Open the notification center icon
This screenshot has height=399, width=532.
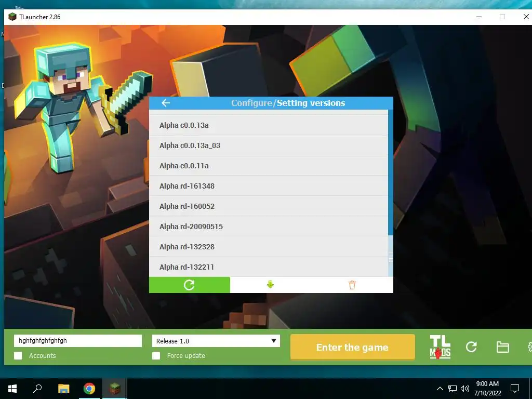515,389
